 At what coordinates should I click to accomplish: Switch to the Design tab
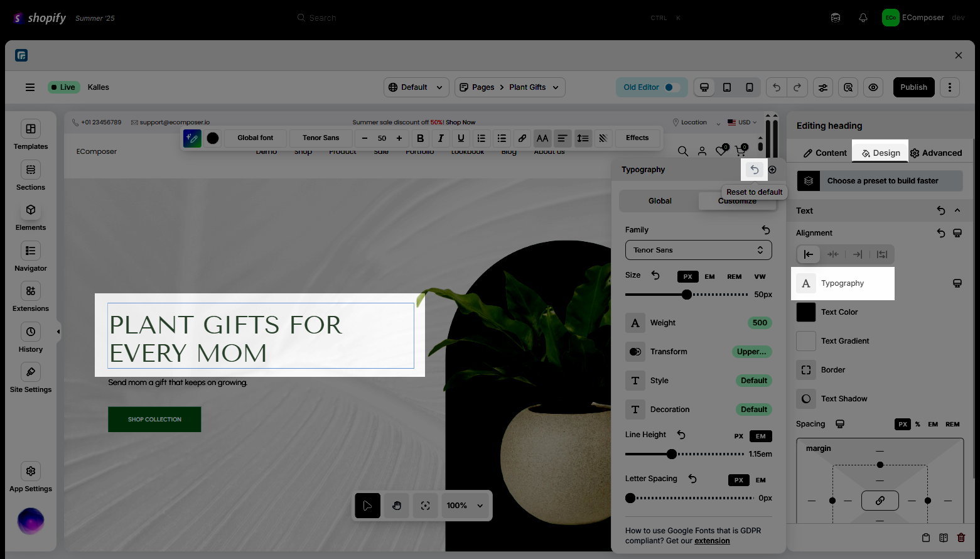880,153
